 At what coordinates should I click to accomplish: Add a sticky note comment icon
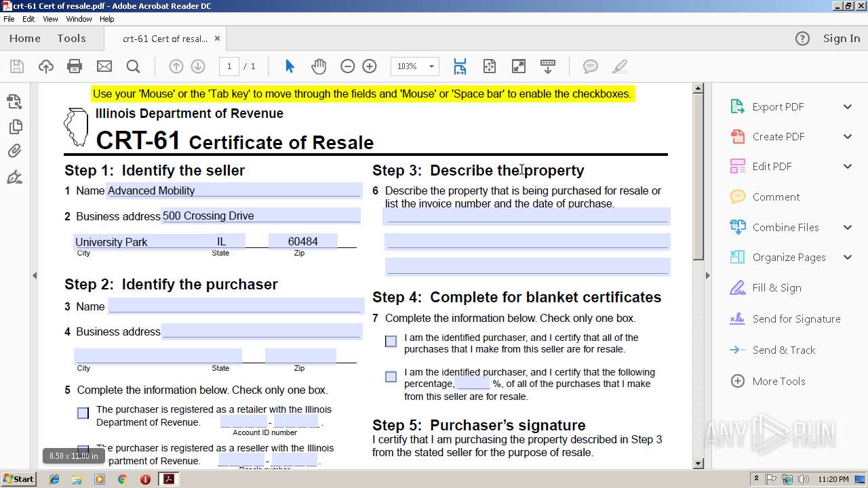tap(591, 66)
